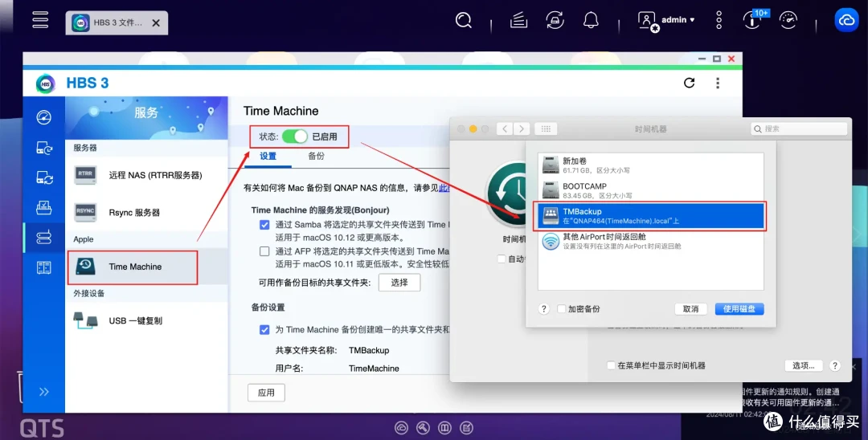Switch to the 备份 tab
868x440 pixels.
coord(316,157)
